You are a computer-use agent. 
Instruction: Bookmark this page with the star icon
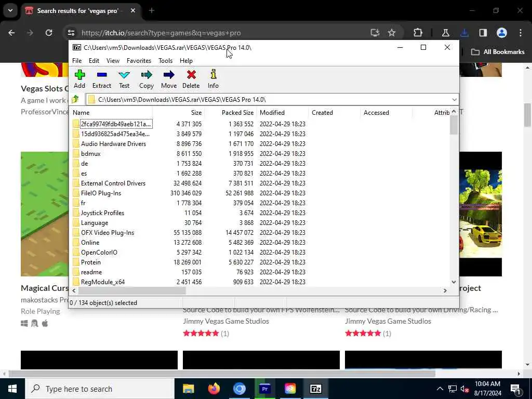click(x=392, y=33)
